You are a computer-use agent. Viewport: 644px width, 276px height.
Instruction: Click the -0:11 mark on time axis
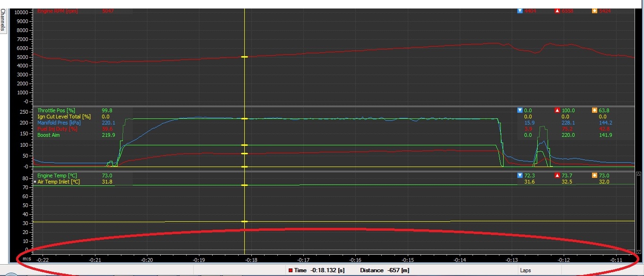click(616, 260)
